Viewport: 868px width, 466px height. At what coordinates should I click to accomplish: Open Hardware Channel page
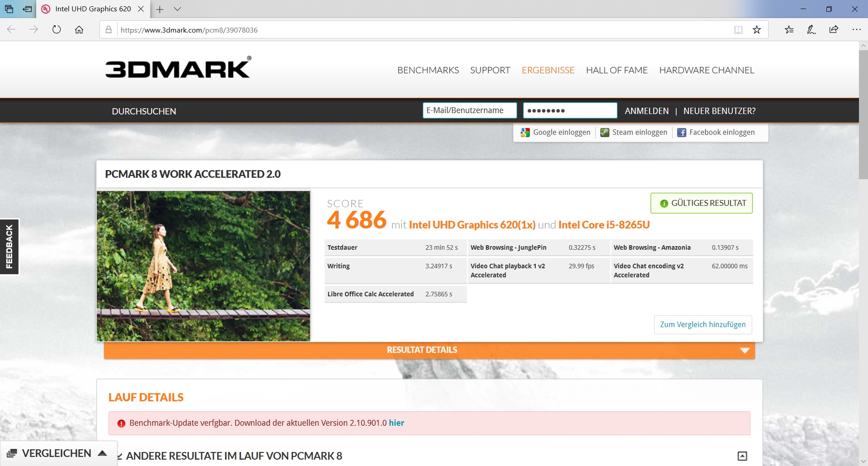pyautogui.click(x=707, y=70)
